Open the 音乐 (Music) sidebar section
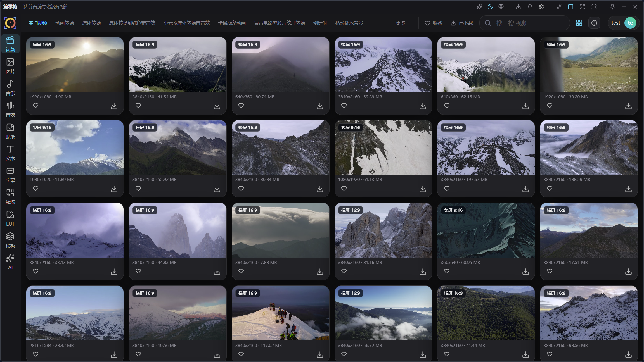 pyautogui.click(x=10, y=88)
